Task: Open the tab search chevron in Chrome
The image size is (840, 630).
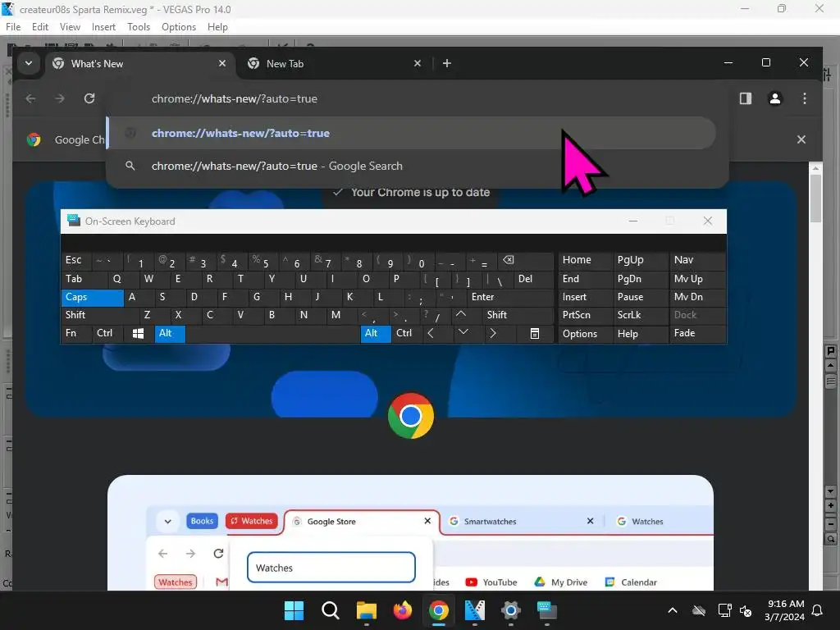Action: tap(29, 63)
